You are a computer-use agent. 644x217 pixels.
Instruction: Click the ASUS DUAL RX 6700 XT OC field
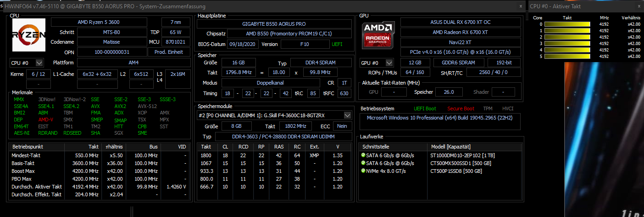coord(461,22)
